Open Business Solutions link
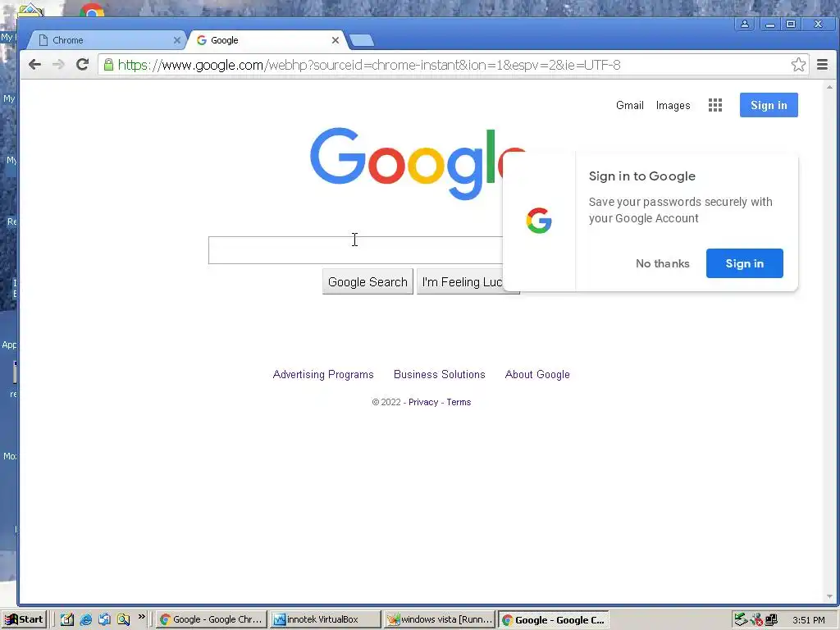 click(x=440, y=374)
